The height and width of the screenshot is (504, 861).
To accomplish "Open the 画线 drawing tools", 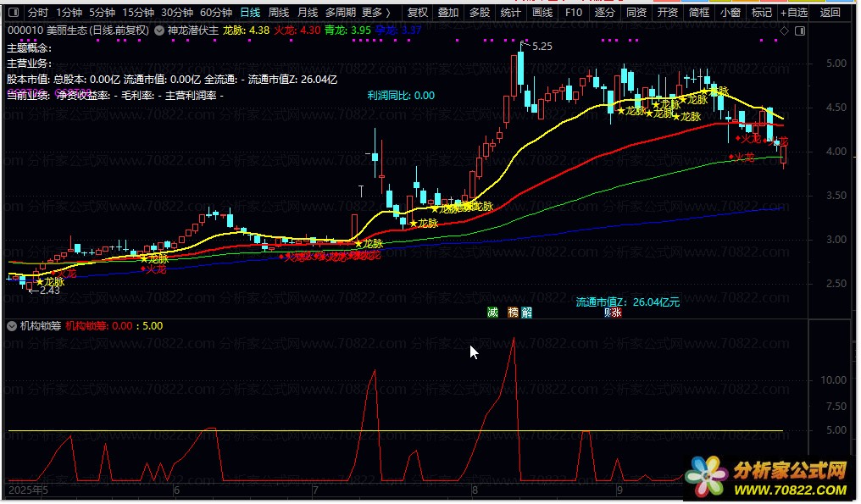I will [542, 13].
